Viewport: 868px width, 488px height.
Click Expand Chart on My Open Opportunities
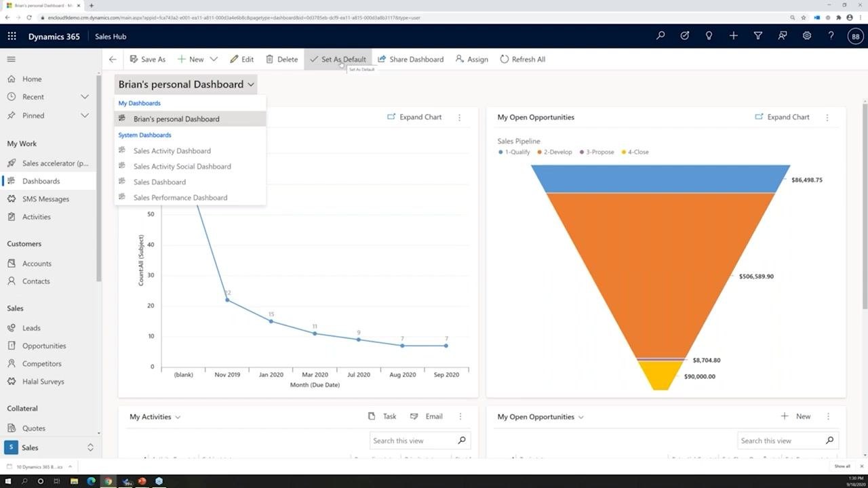pyautogui.click(x=782, y=117)
